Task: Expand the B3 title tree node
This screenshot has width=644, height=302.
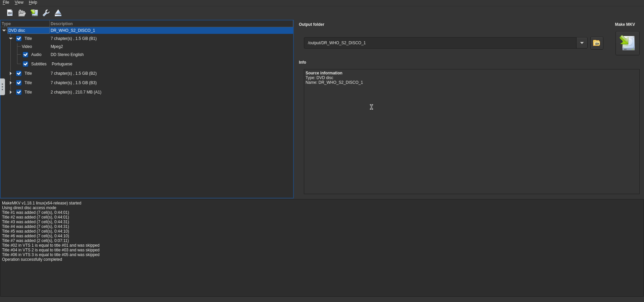Action: [11, 83]
